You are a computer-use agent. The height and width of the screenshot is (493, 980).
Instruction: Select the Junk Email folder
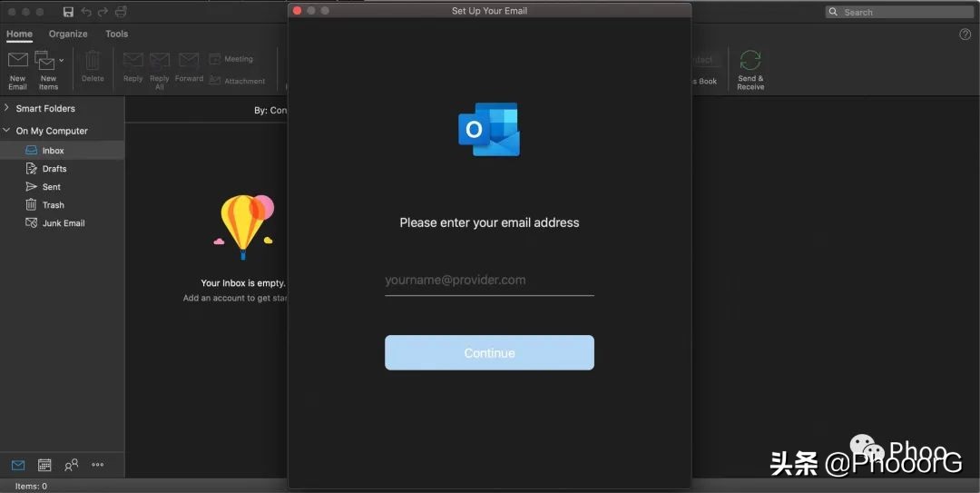(62, 222)
